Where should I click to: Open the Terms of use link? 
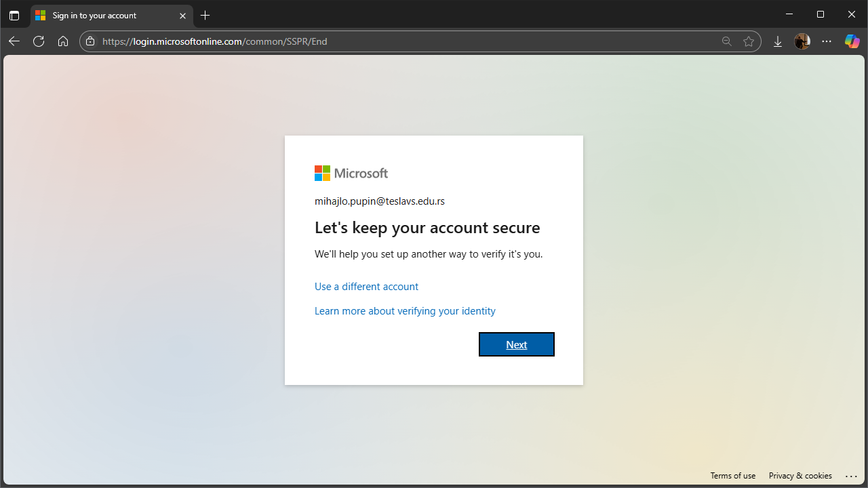click(x=733, y=476)
